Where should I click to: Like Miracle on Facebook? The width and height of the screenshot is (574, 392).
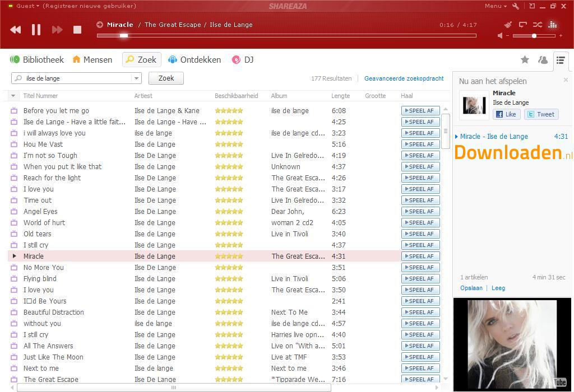tap(506, 114)
